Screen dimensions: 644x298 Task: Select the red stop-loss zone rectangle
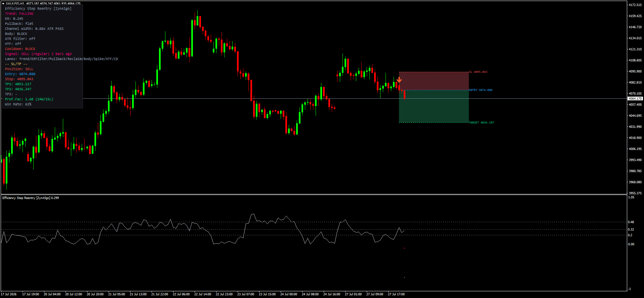click(434, 81)
